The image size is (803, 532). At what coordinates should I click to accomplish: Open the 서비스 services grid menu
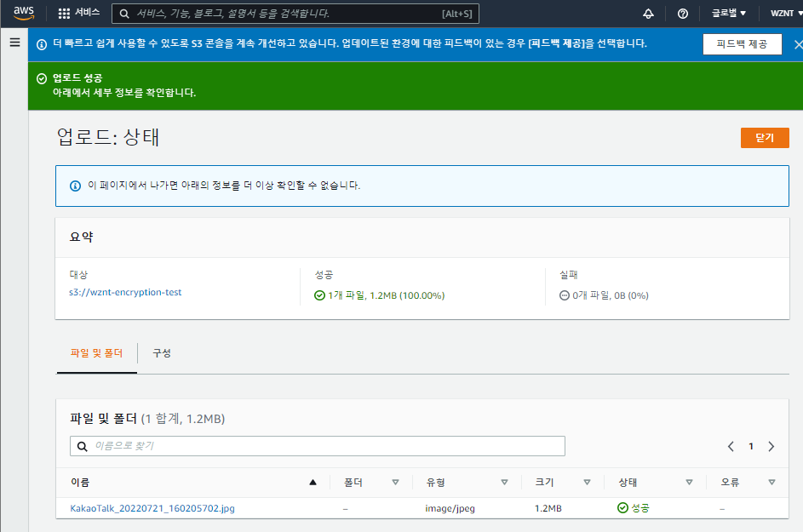point(79,14)
